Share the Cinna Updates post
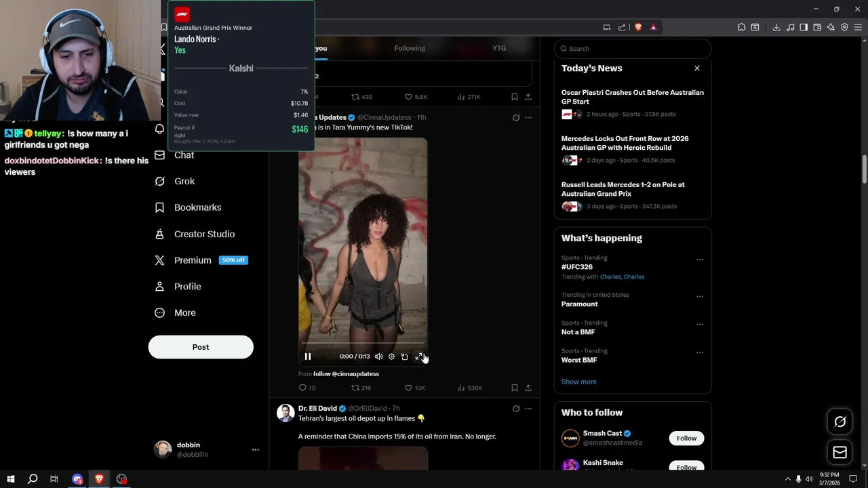 (528, 388)
